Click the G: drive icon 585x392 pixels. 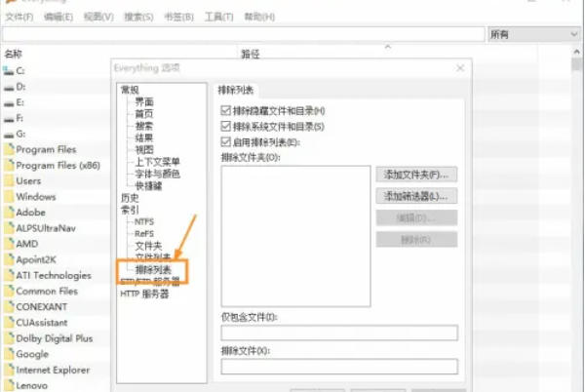pyautogui.click(x=8, y=134)
